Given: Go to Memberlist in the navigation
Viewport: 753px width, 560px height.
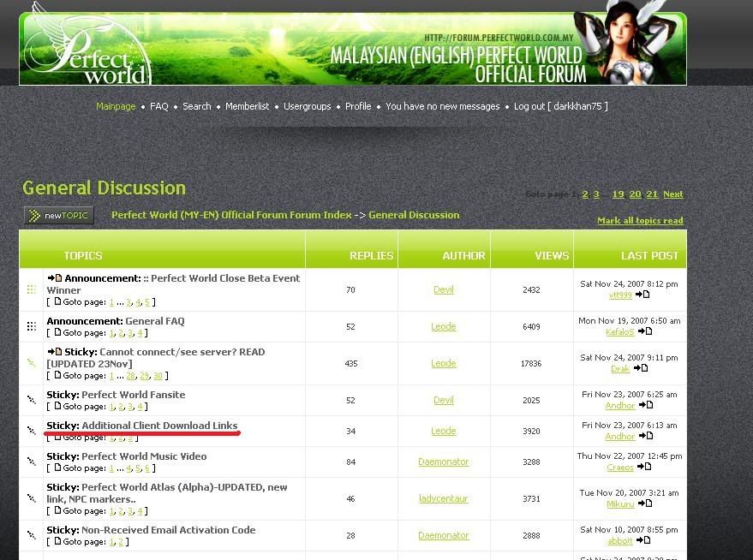Looking at the screenshot, I should 247,106.
